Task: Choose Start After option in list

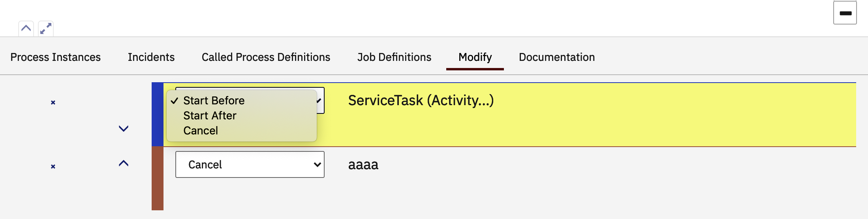Action: click(210, 115)
